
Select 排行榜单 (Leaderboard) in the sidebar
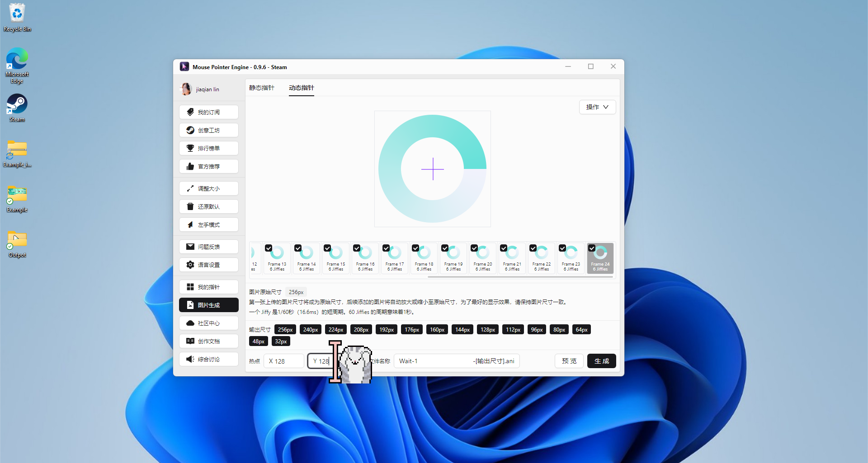(208, 148)
